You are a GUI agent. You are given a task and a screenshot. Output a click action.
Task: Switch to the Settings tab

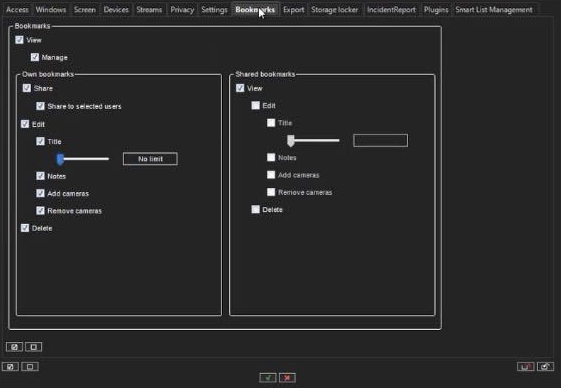214,10
